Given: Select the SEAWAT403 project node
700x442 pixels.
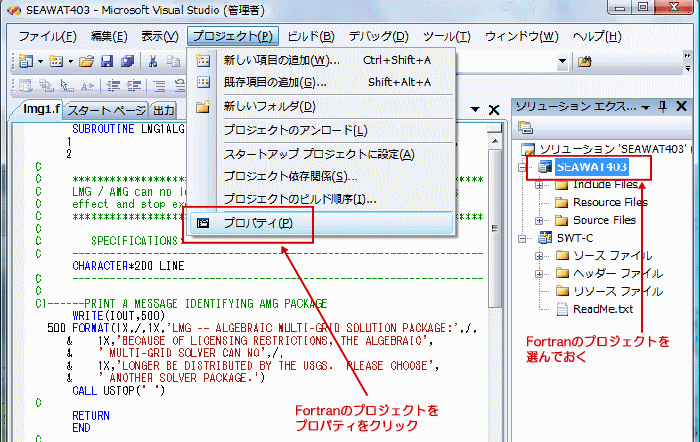Looking at the screenshot, I should pyautogui.click(x=591, y=167).
